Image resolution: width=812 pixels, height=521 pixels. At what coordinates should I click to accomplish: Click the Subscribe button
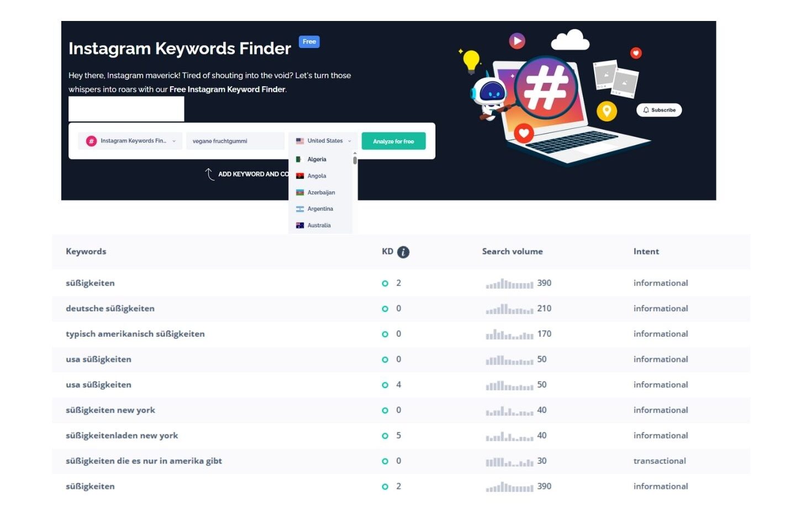click(659, 110)
